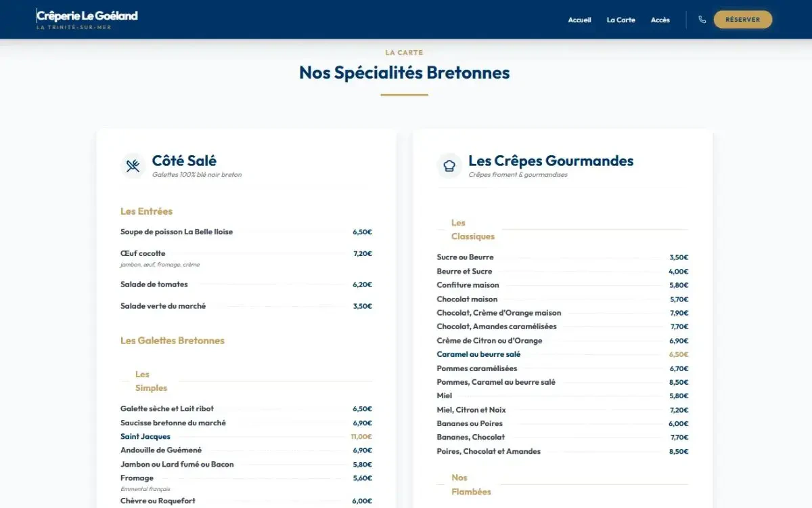Click the Crêperie Le Goéland logo
This screenshot has width=812, height=508.
87,19
